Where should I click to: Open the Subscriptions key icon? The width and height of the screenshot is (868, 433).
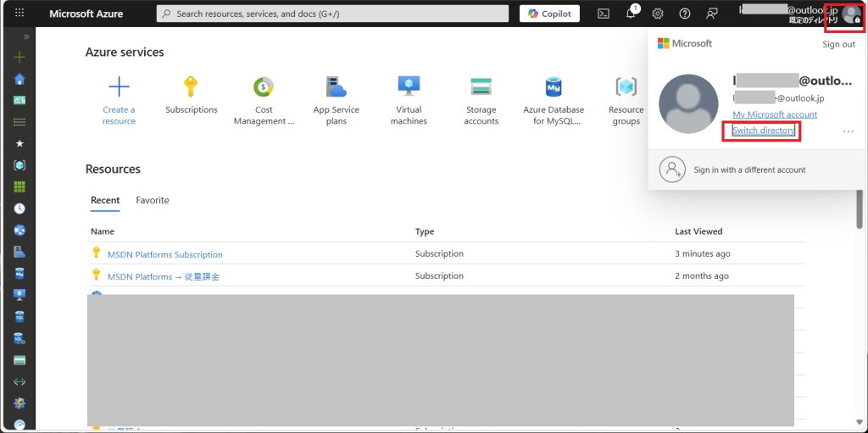pos(191,87)
